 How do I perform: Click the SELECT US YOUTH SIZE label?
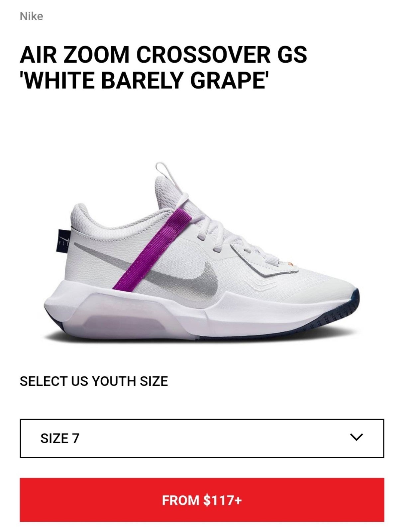pos(94,381)
